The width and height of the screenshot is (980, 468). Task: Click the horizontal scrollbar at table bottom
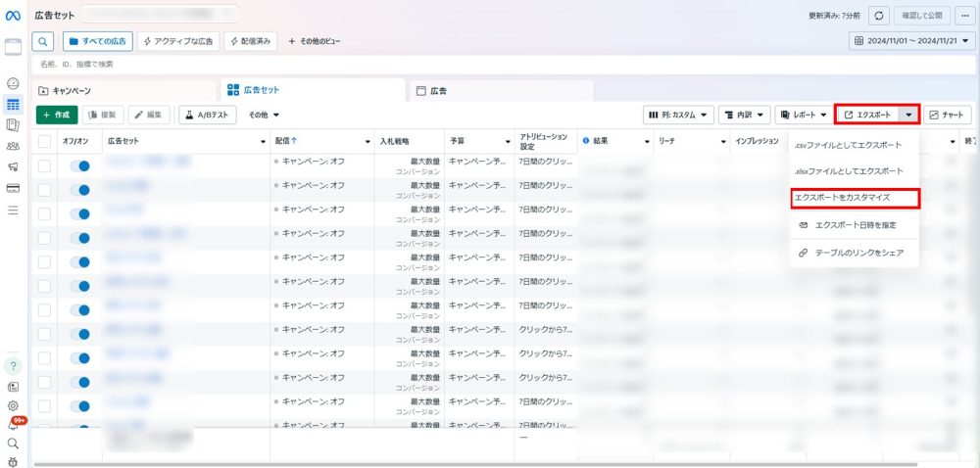(x=475, y=464)
